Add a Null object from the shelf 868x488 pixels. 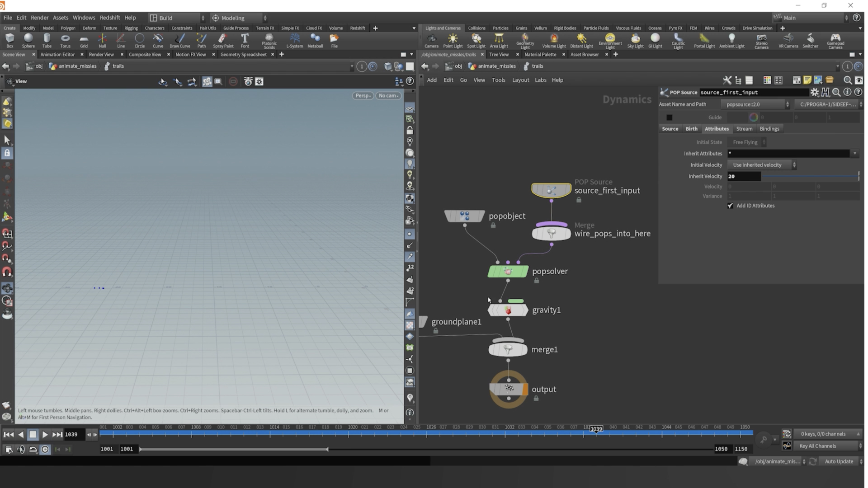(102, 40)
